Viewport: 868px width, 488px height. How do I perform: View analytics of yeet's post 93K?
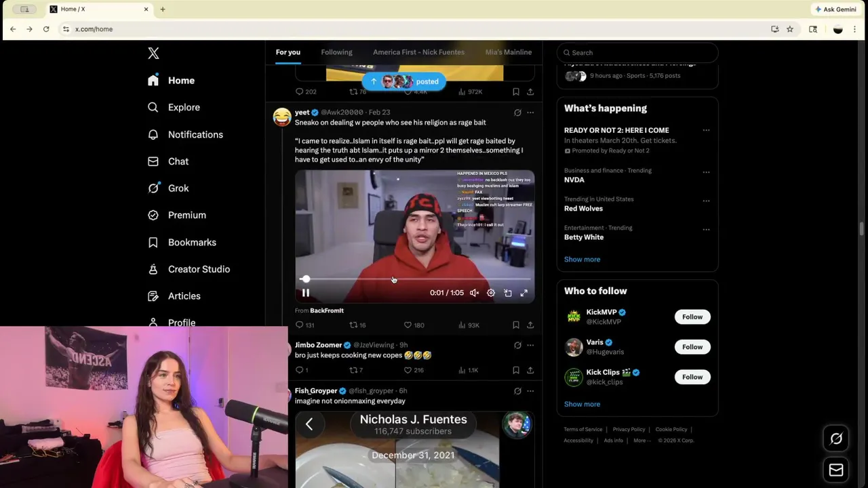[x=468, y=325]
